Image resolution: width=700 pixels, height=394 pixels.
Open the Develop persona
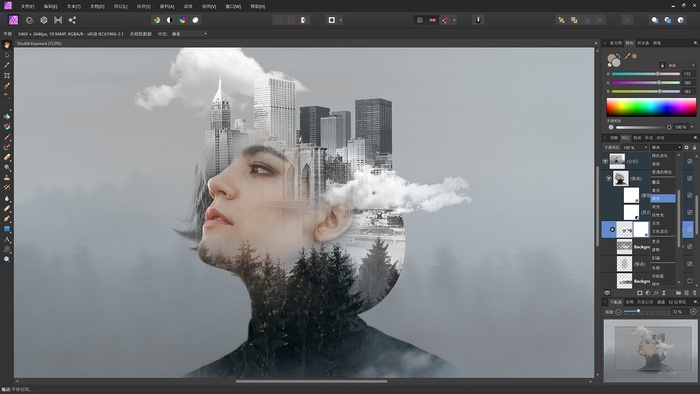pyautogui.click(x=44, y=20)
